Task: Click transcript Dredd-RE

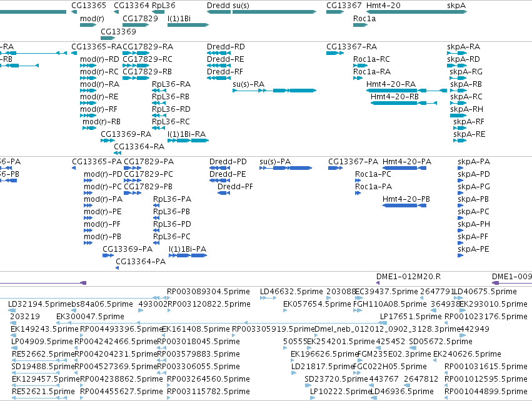Action: pyautogui.click(x=225, y=59)
